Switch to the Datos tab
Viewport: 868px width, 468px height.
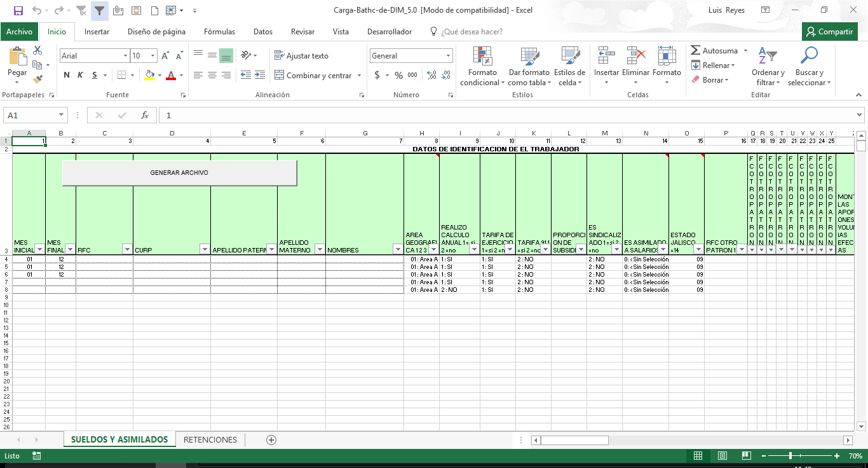[263, 32]
